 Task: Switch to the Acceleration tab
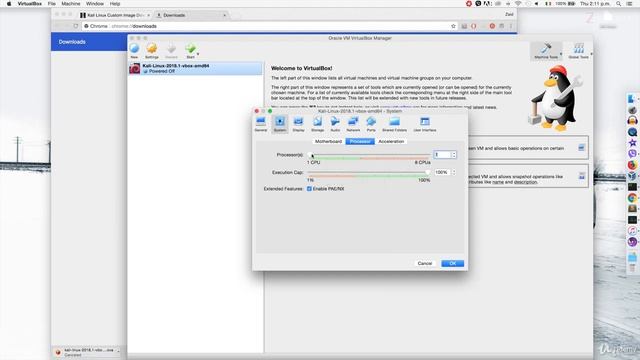coord(391,141)
